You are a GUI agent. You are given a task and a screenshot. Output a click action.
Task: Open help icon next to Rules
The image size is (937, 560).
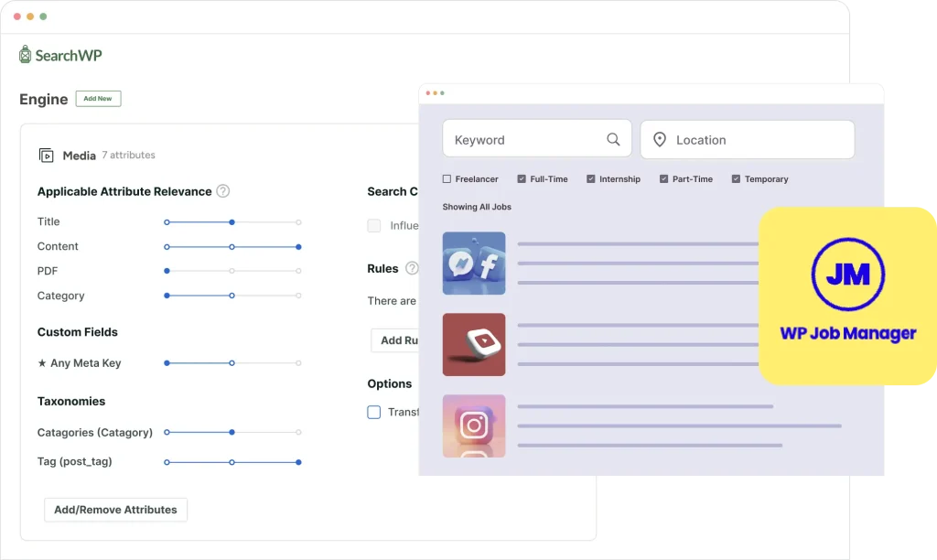tap(412, 268)
